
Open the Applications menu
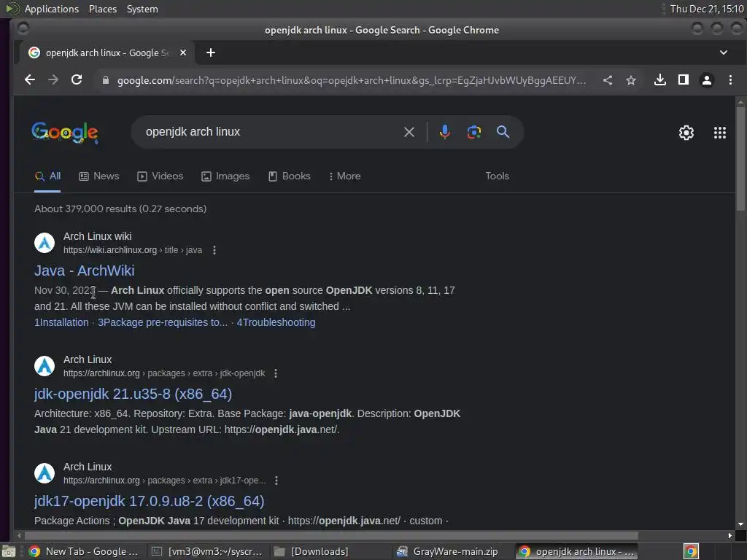click(x=52, y=9)
